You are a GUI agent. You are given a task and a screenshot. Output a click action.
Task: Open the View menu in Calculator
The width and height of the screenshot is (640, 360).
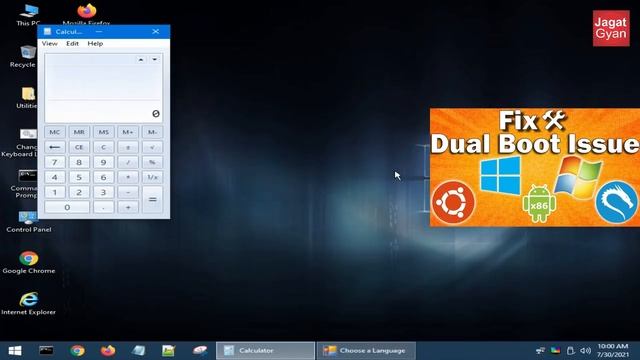pos(49,43)
